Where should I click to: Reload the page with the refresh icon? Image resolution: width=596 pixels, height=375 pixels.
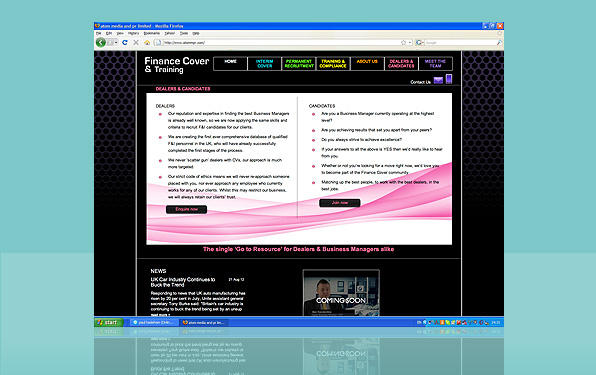pos(125,43)
